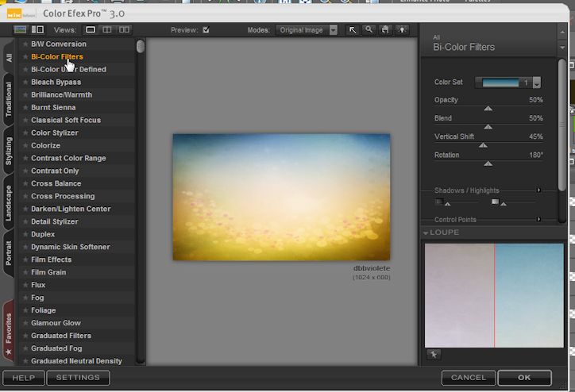
Task: Select the zoom magnifier tool
Action: (x=369, y=30)
